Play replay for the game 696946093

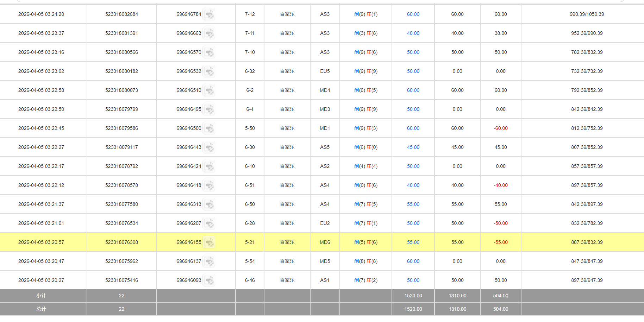coord(209,280)
